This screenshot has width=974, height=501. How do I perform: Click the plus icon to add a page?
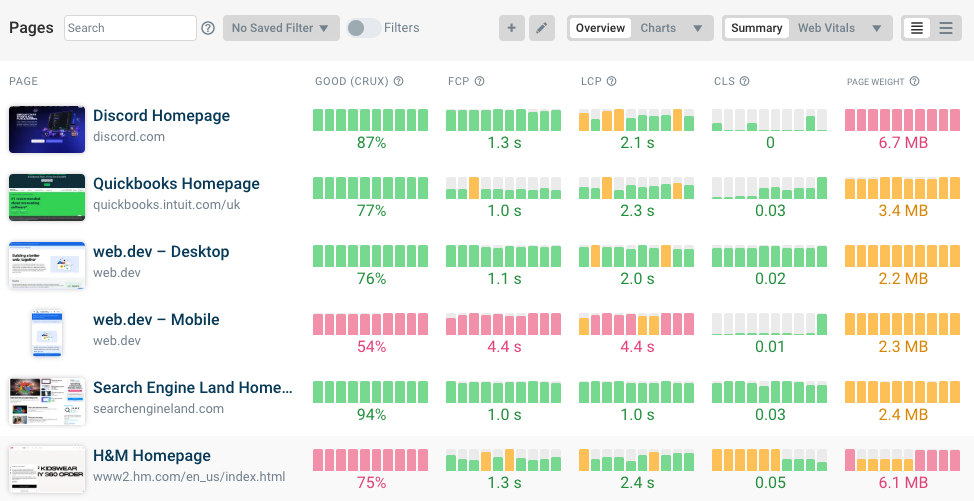(512, 28)
